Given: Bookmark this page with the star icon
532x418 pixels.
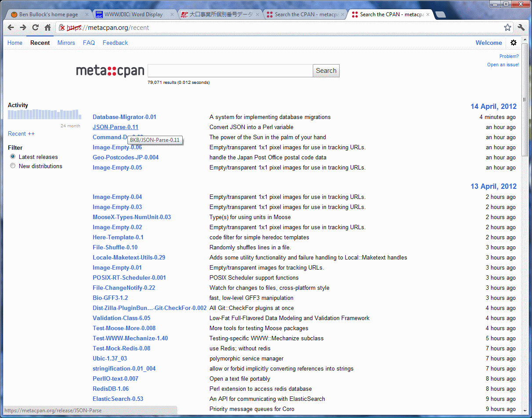Looking at the screenshot, I should point(507,27).
